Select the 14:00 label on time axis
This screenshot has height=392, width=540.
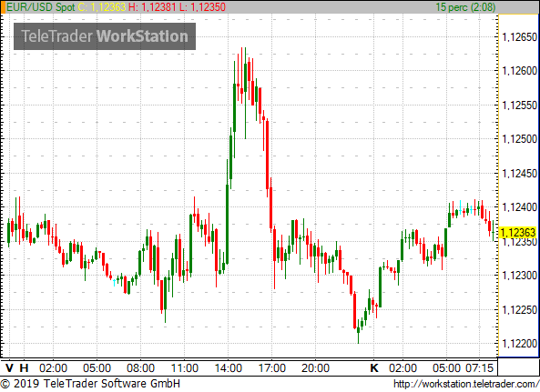click(x=228, y=368)
